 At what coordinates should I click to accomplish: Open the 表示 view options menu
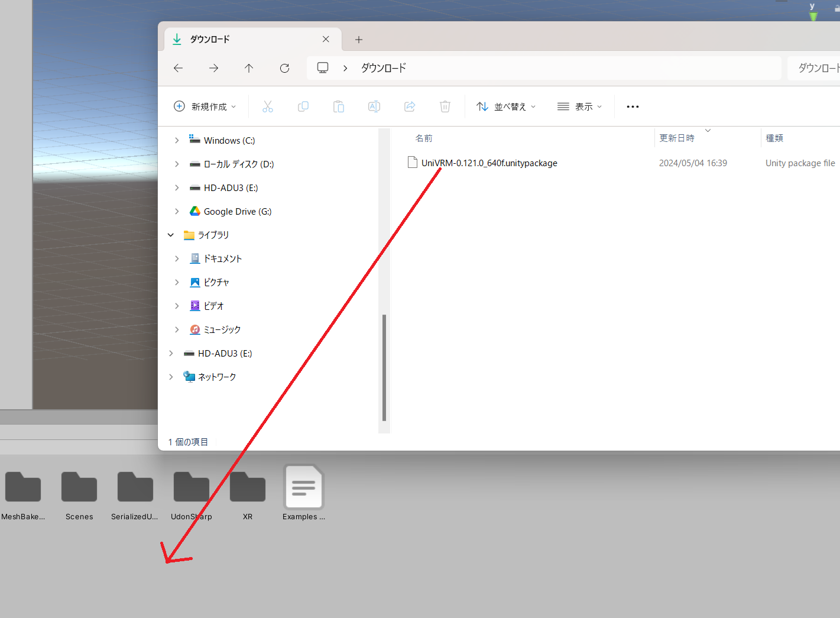tap(579, 106)
